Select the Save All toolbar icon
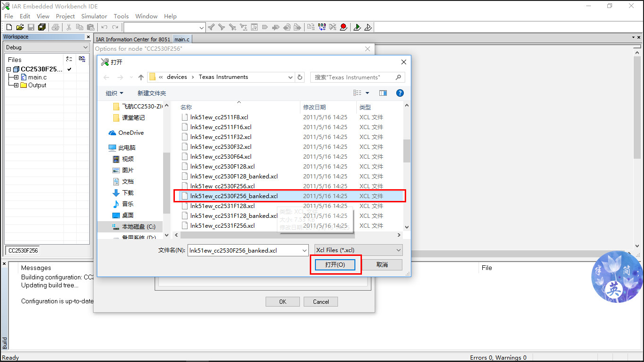This screenshot has width=644, height=362. pyautogui.click(x=42, y=27)
